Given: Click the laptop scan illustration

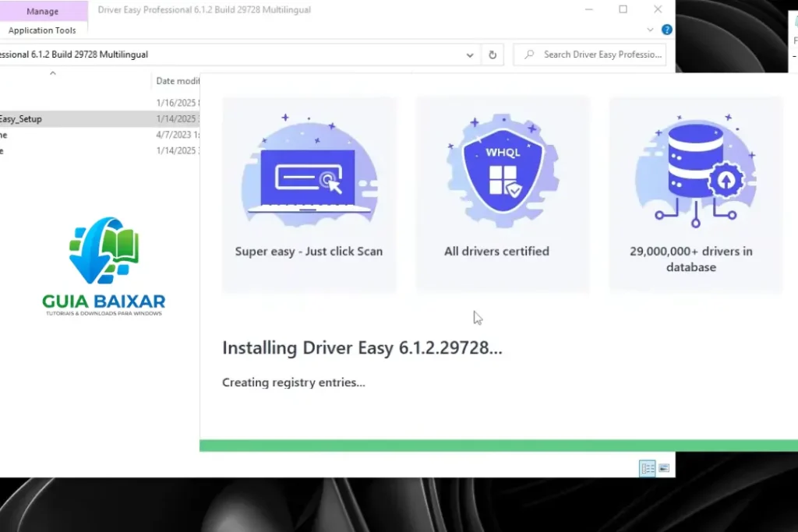Looking at the screenshot, I should coord(309,171).
